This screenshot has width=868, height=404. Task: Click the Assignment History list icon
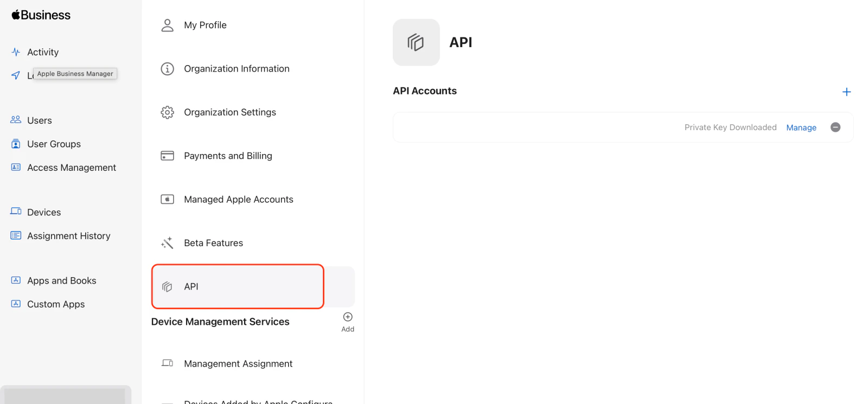[x=16, y=235]
